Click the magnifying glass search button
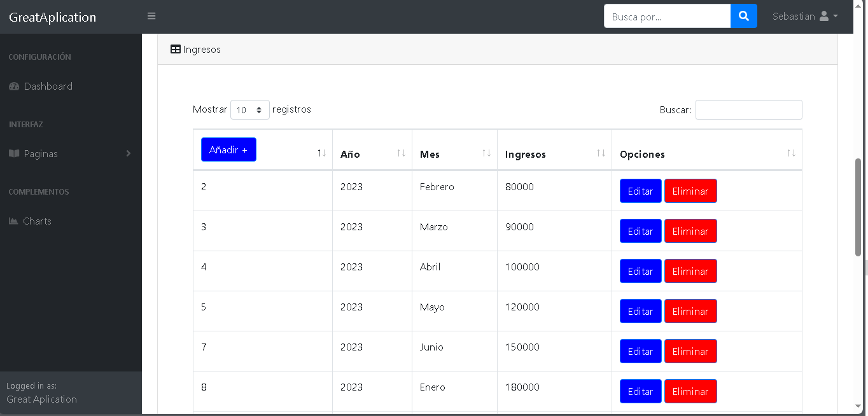Screen dimensions: 868x416 click(x=743, y=17)
